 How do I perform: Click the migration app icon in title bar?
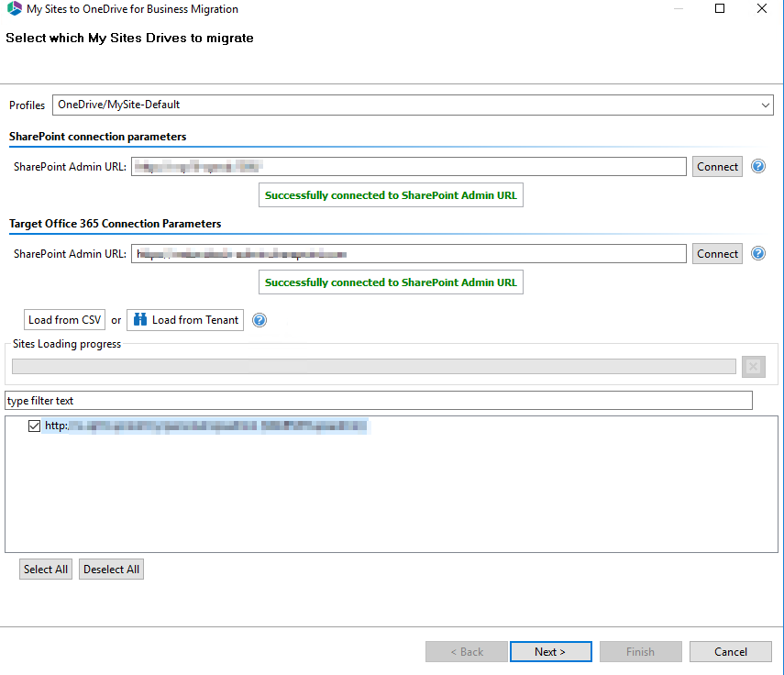13,8
